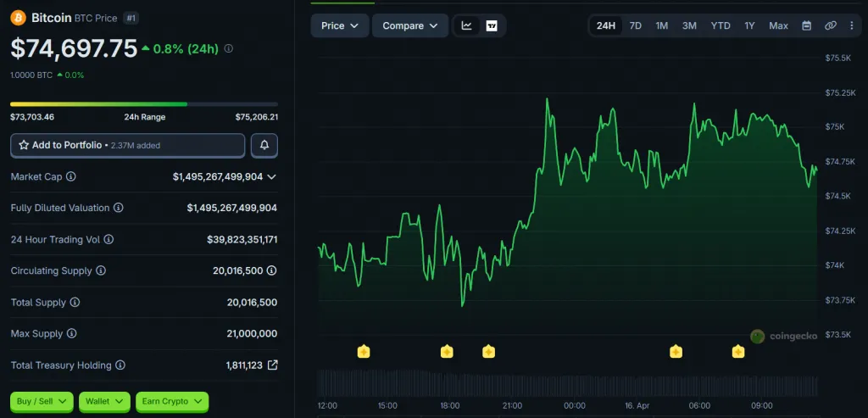
Task: Select the YTD timeframe tab
Action: pos(721,25)
